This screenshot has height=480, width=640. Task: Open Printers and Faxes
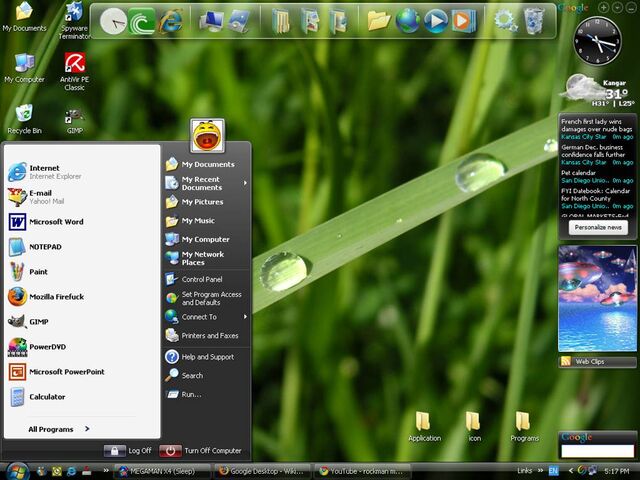point(207,336)
